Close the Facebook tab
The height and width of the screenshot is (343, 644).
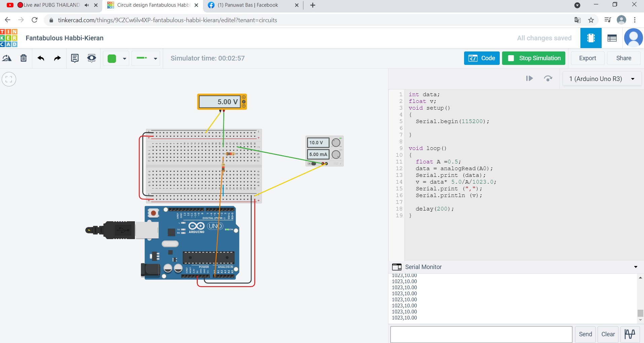click(297, 5)
